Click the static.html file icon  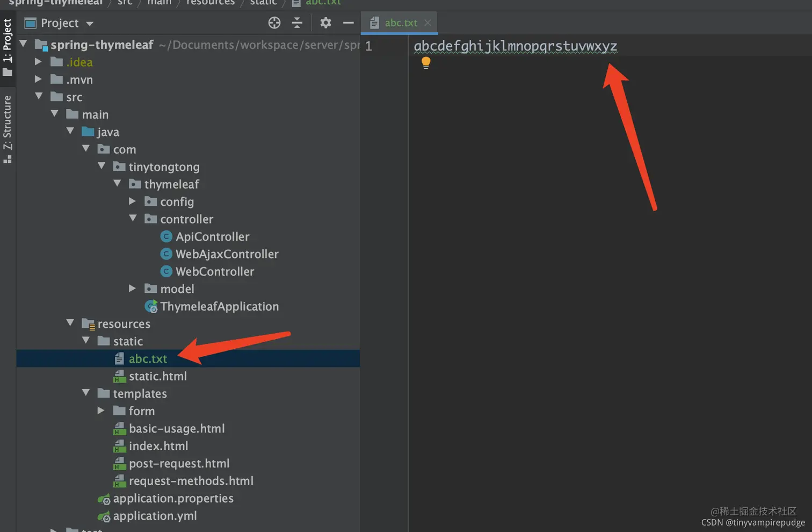click(119, 376)
